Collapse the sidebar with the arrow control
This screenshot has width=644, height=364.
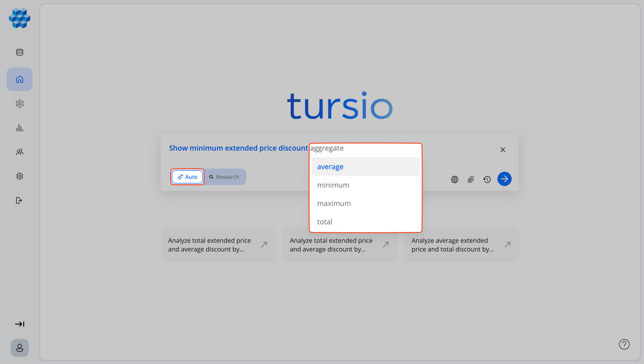(20, 324)
